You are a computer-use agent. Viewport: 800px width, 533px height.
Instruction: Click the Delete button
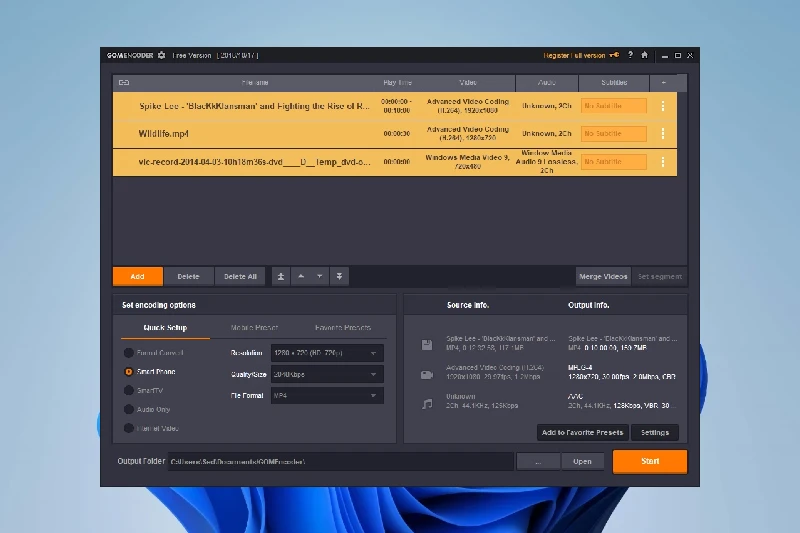[x=189, y=276]
